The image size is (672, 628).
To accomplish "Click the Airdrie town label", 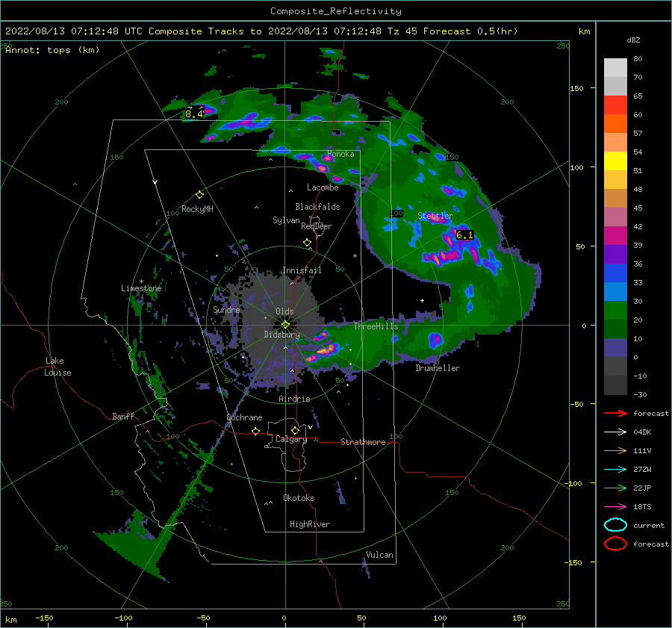I will click(x=294, y=399).
